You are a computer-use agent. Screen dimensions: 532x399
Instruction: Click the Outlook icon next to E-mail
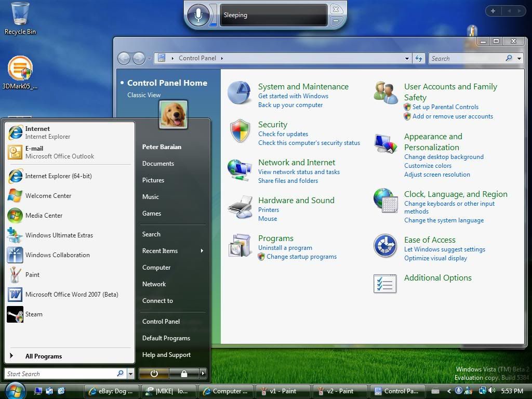pos(15,152)
